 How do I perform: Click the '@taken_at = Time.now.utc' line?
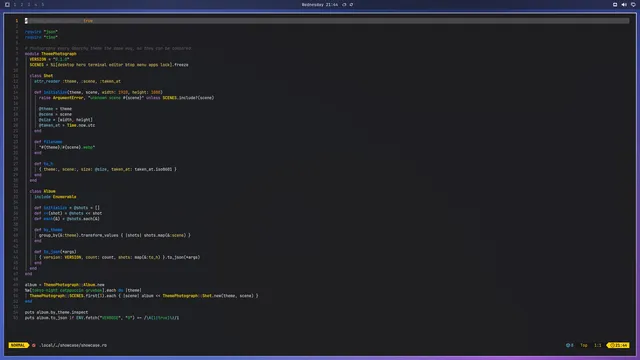(67, 125)
